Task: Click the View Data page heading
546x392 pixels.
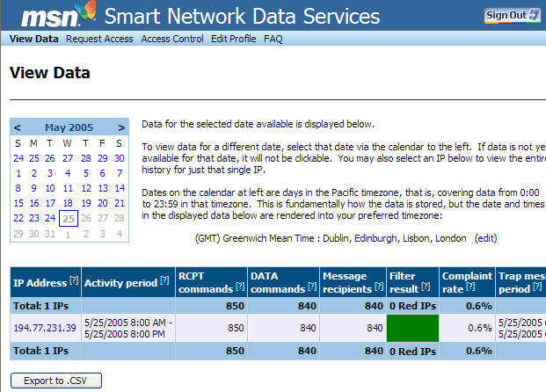Action: point(50,73)
